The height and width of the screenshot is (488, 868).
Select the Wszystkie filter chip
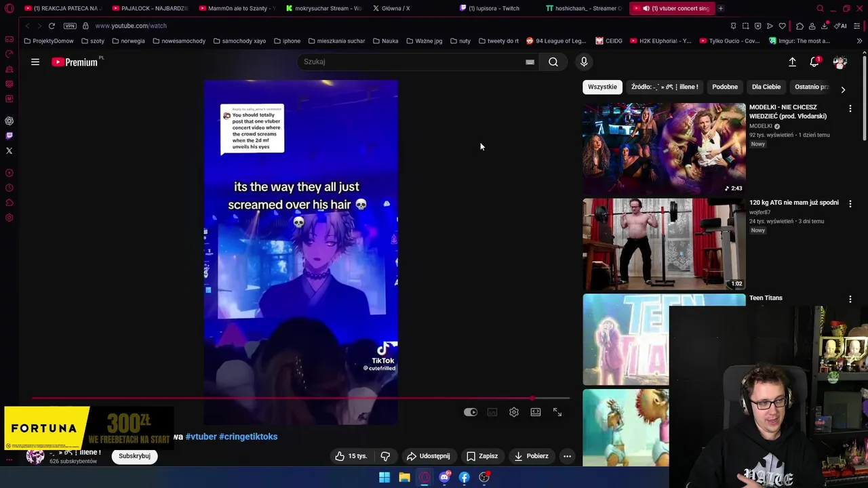[x=602, y=87]
